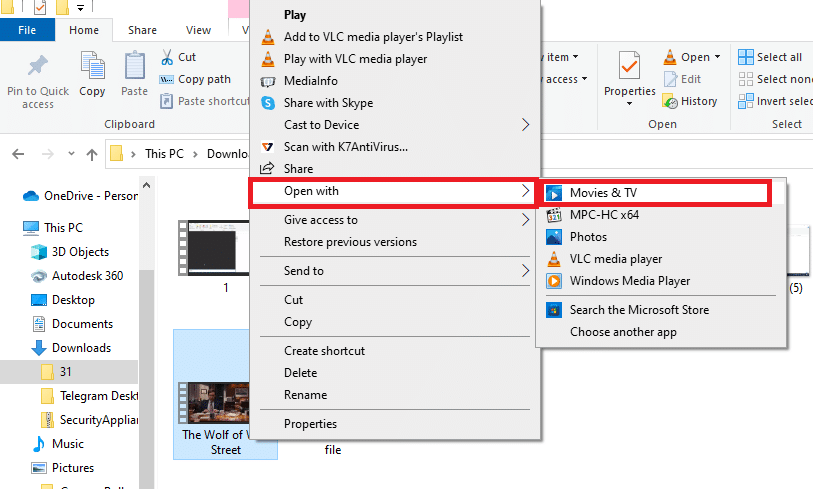This screenshot has height=489, width=813.
Task: Expand the Send to submenu arrow
Action: [525, 271]
